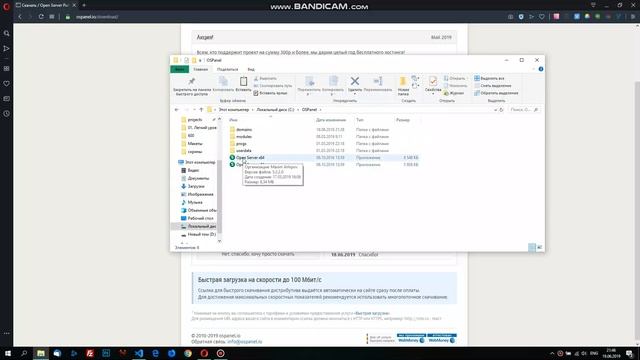The image size is (640, 360).
Task: Select the Макеты folder in navigation pane
Action: tap(195, 144)
